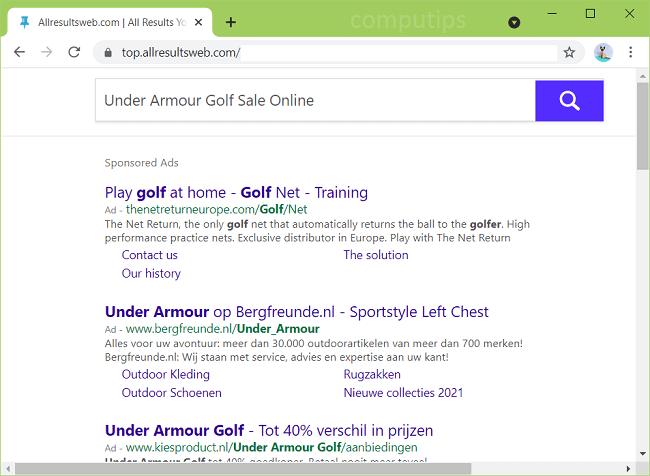Open the 'Contact us' sublink
650x476 pixels.
point(149,255)
